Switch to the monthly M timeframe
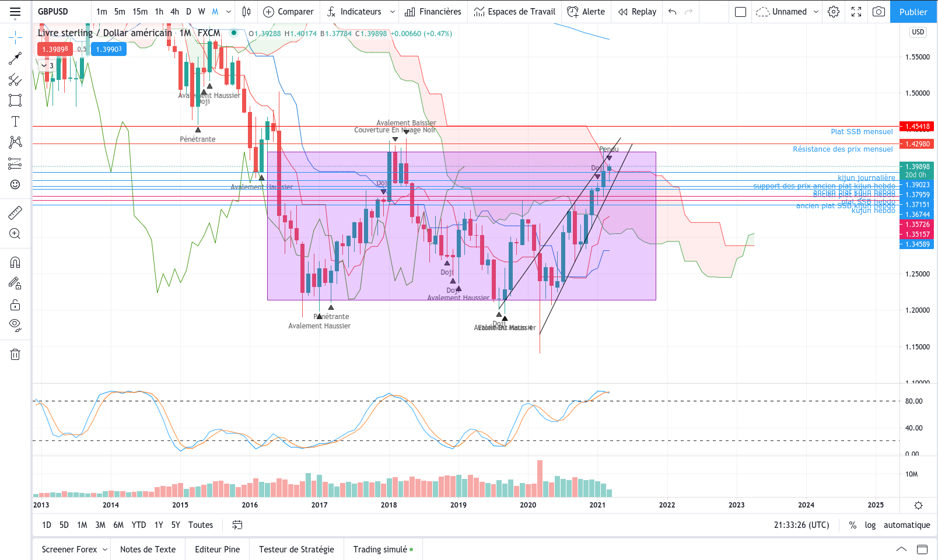The height and width of the screenshot is (560, 938). pyautogui.click(x=215, y=12)
